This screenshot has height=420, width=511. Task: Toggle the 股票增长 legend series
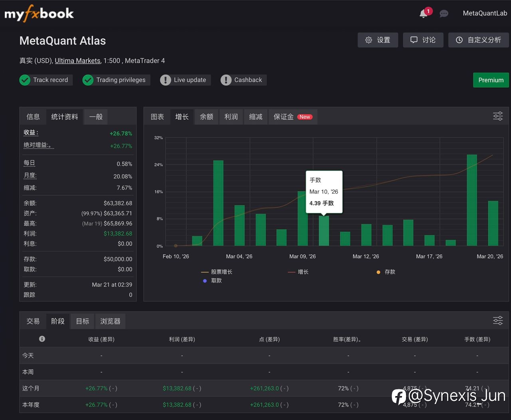(216, 272)
